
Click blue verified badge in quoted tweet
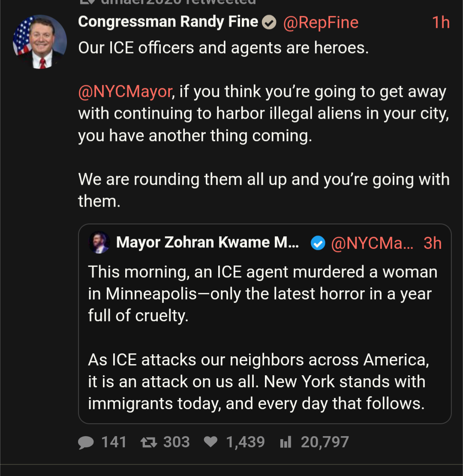[318, 243]
